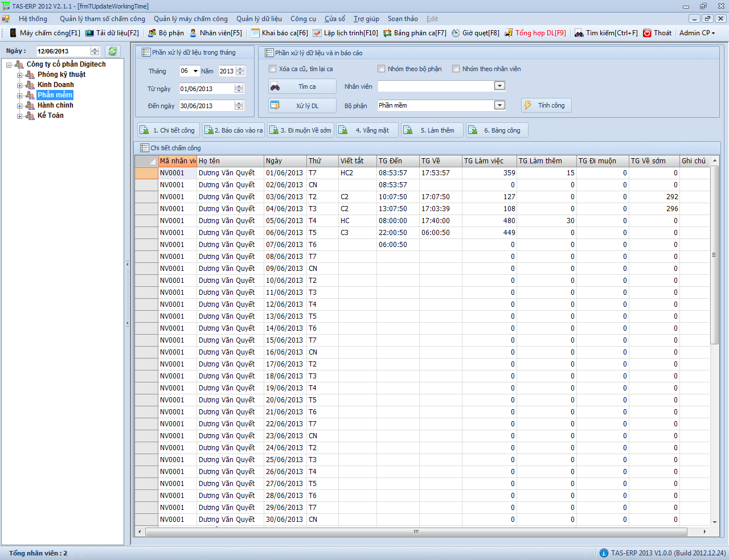Open the Ngày date picker dropdown
729x560 pixels.
[95, 51]
